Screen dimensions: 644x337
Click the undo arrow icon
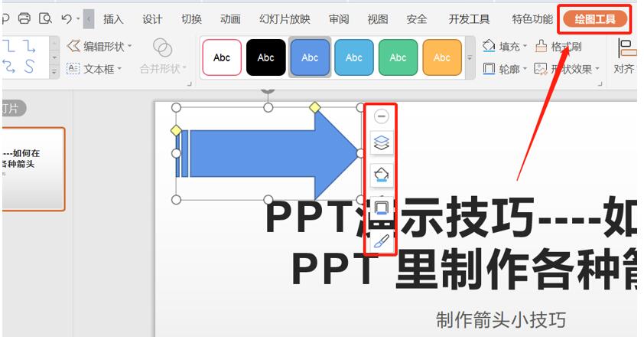[x=66, y=18]
